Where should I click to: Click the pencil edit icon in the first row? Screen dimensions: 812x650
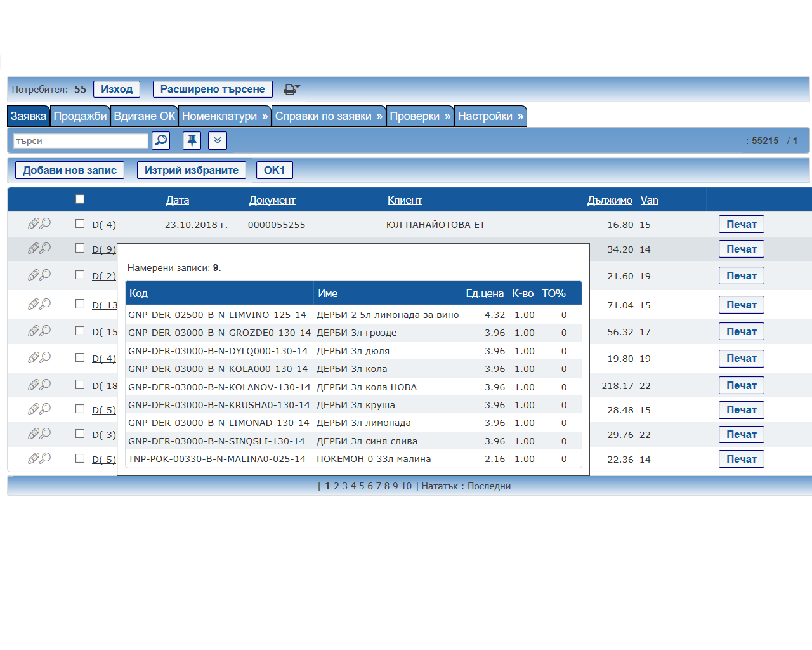pyautogui.click(x=34, y=224)
